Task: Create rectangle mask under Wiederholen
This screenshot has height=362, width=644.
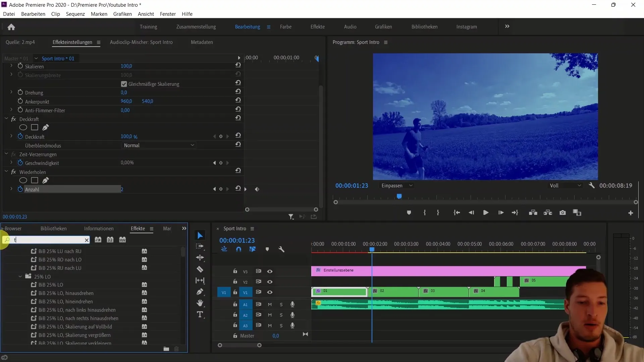Action: pos(35,180)
